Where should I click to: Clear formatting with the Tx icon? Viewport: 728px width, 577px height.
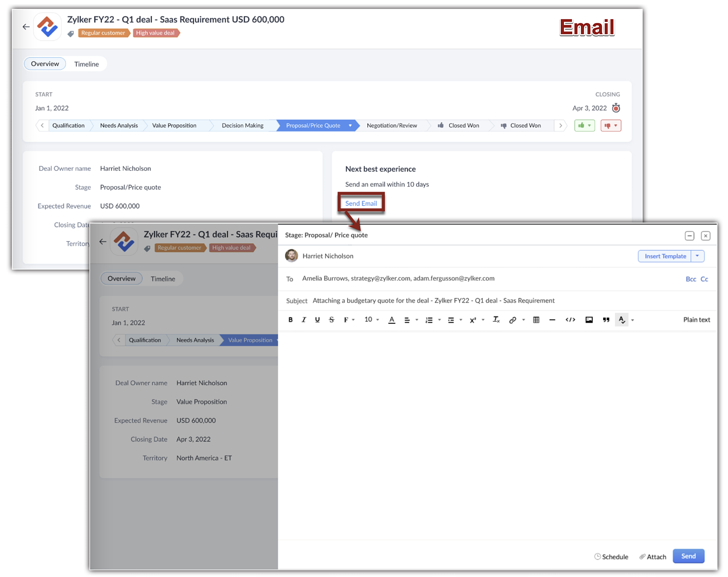point(496,320)
